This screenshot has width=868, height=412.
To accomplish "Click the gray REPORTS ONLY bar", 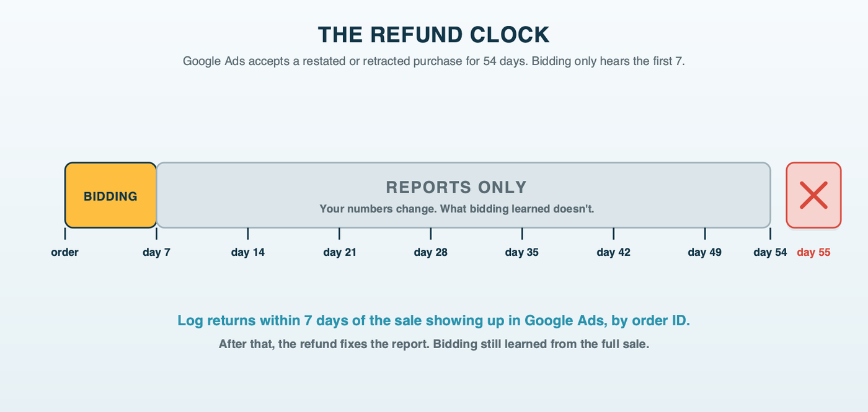I will point(463,195).
